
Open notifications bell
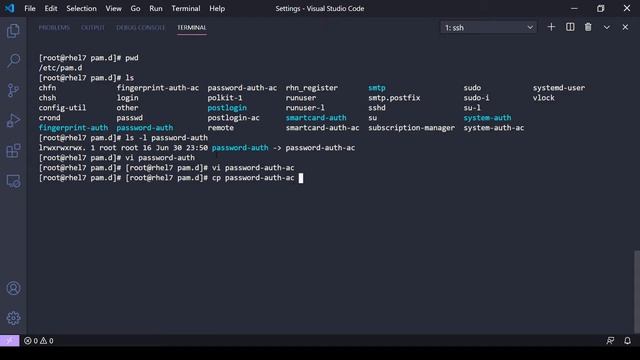point(627,340)
